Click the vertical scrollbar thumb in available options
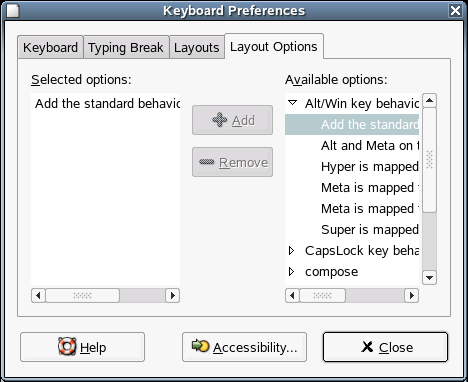Viewport: 468px width, 382px height. point(429,160)
